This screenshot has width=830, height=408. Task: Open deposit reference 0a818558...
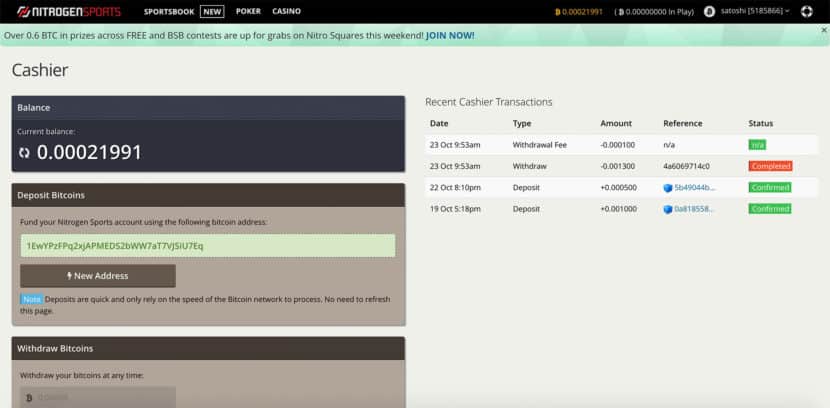[694, 209]
